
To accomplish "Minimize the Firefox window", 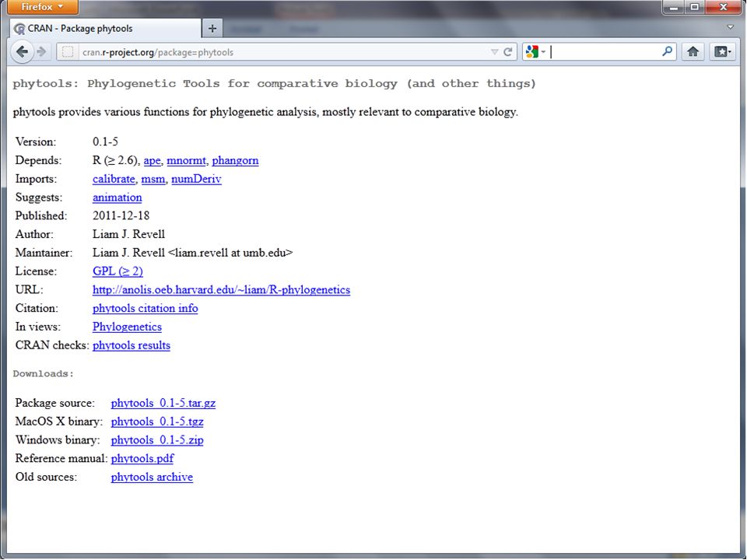I will (674, 7).
